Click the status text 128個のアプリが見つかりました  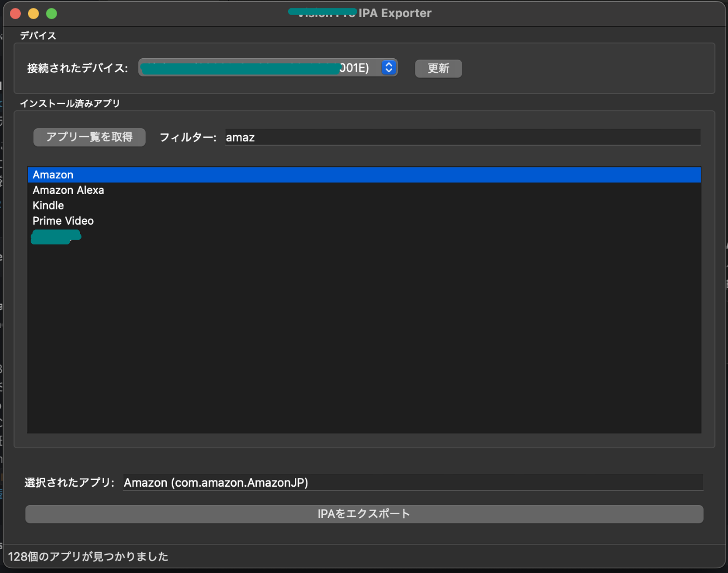pyautogui.click(x=88, y=556)
